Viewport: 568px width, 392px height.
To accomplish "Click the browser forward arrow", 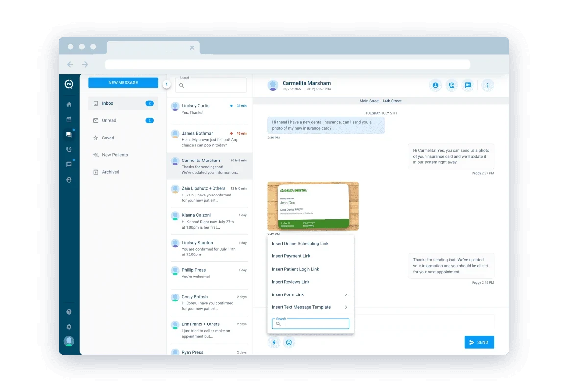I will (x=85, y=65).
